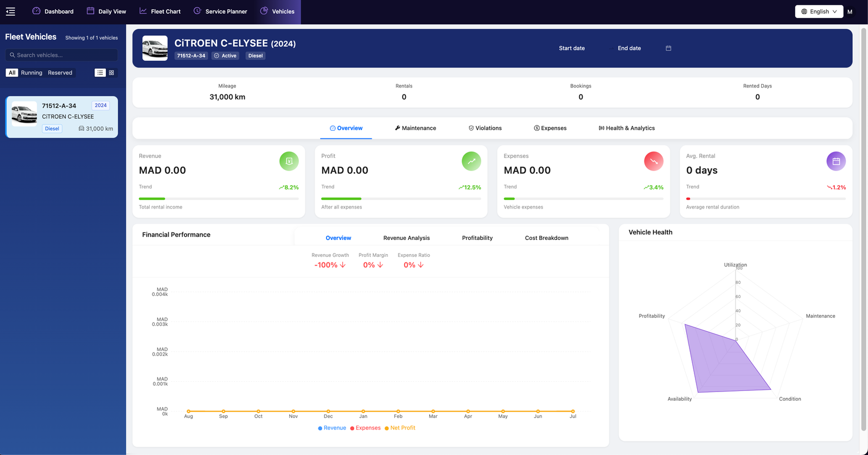The height and width of the screenshot is (455, 868).
Task: Filter vehicles by Running status
Action: 31,73
